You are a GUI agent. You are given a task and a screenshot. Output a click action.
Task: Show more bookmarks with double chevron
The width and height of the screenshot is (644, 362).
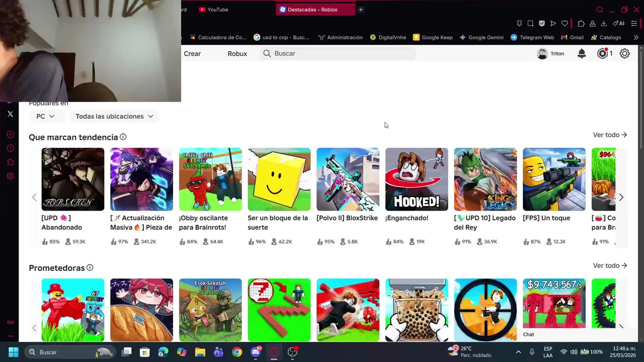pos(635,37)
